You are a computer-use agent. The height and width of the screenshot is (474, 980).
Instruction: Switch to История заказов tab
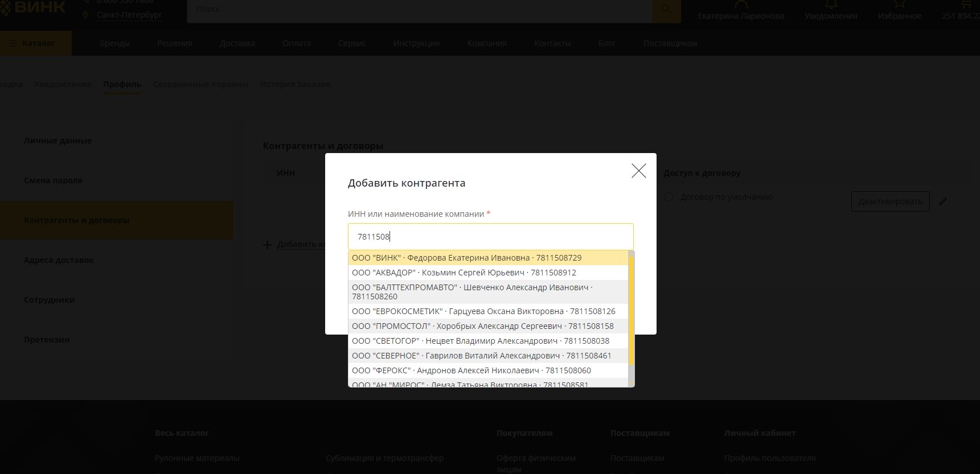coord(295,84)
